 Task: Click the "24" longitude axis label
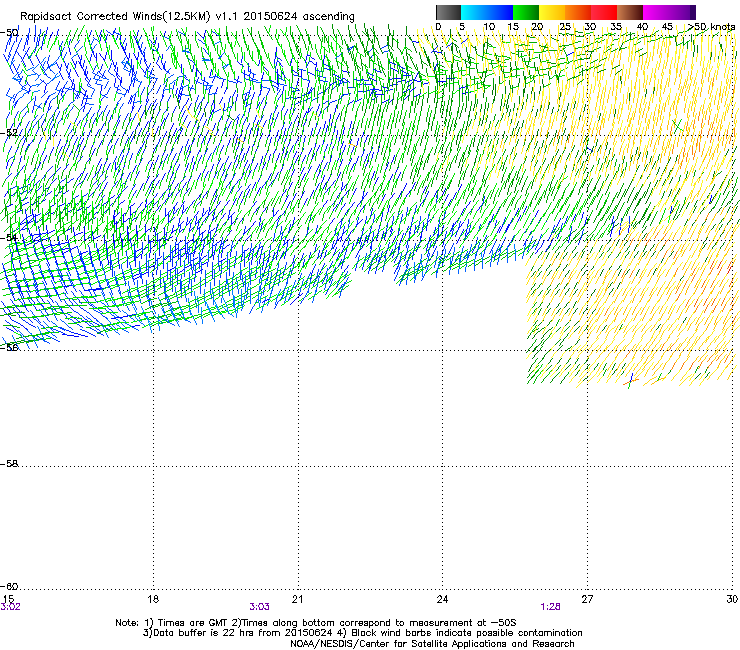point(442,599)
